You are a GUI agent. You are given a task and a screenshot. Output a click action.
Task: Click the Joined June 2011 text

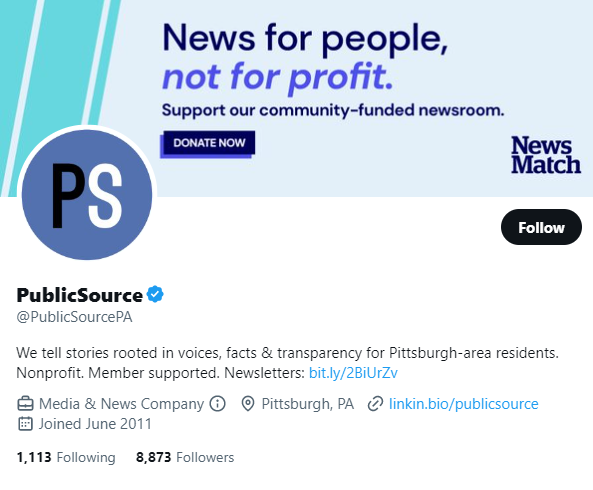(95, 423)
